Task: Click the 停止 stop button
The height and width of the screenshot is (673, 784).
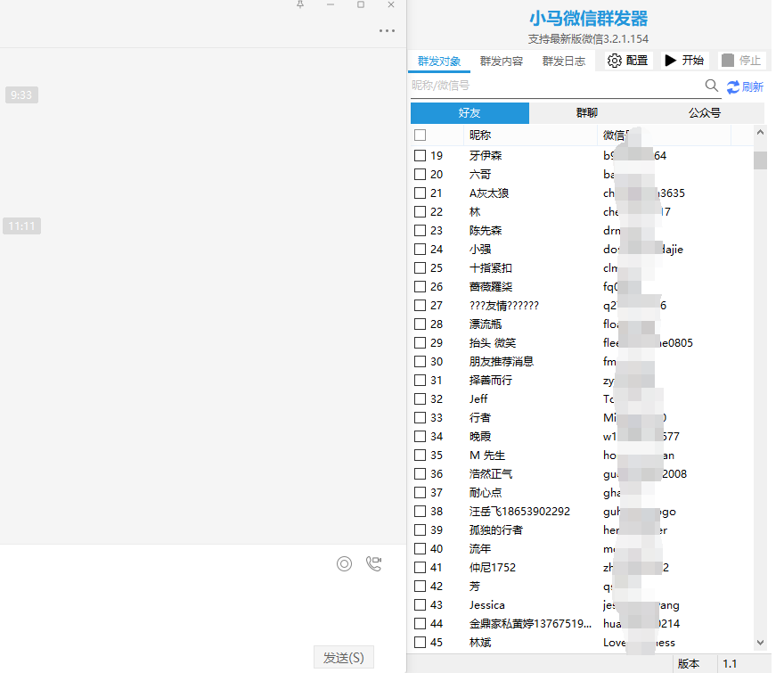Action: click(x=741, y=61)
